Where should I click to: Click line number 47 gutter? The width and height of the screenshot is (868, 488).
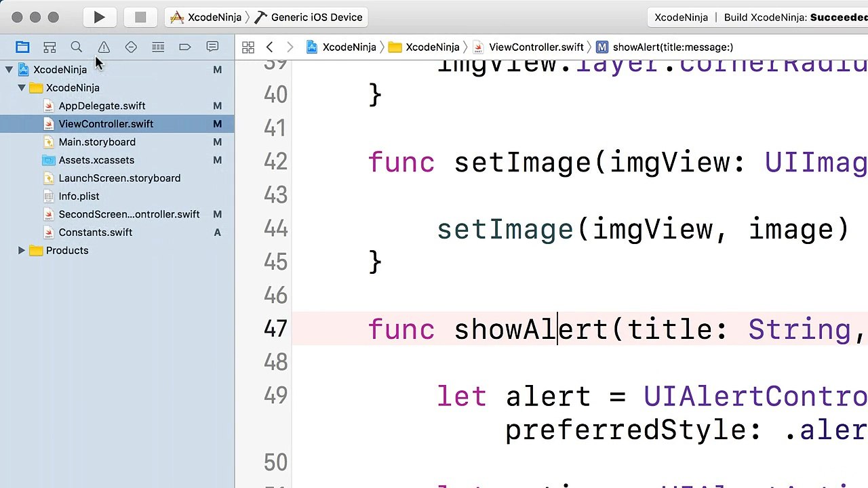click(x=275, y=329)
